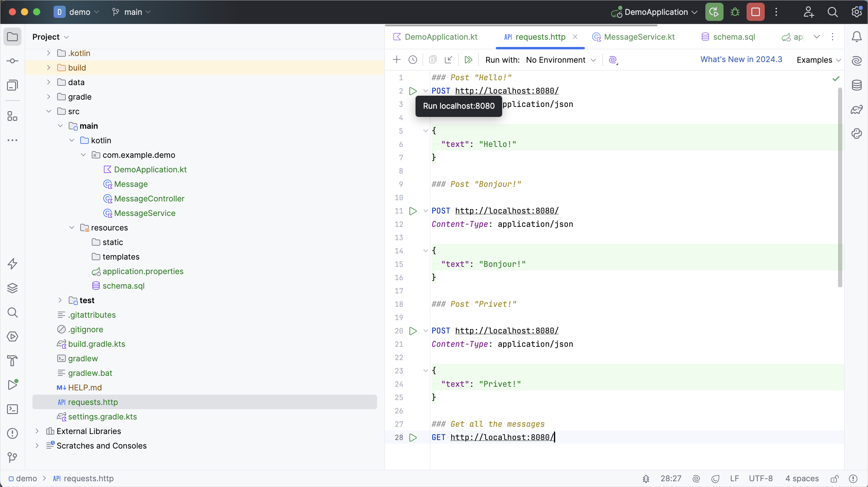
Task: Open the Terminal tool window icon
Action: (x=12, y=409)
